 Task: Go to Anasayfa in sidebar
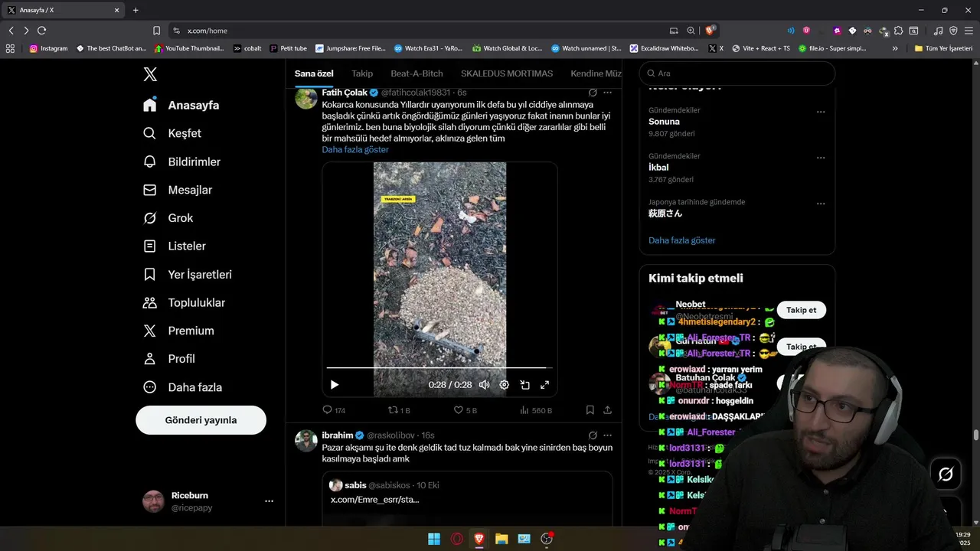coord(181,105)
